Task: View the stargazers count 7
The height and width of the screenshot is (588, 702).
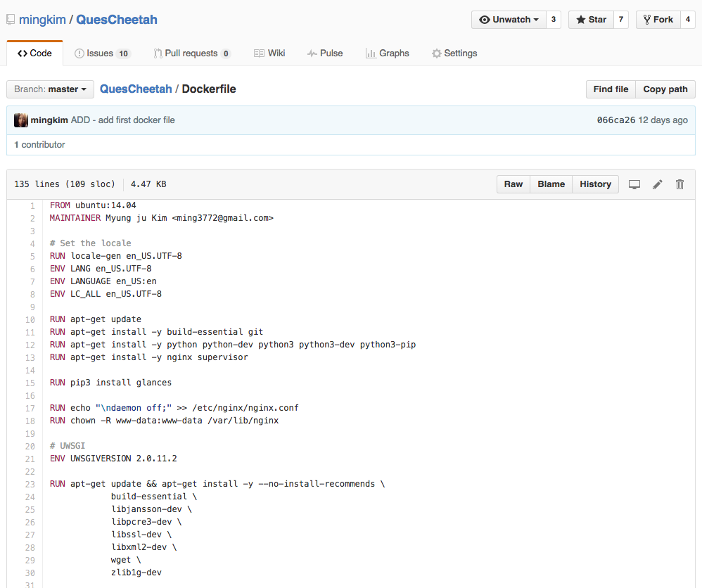Action: tap(621, 20)
